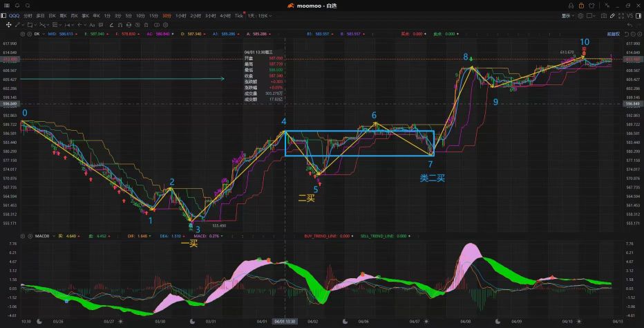Toggle pin window on top icon

click(607, 6)
